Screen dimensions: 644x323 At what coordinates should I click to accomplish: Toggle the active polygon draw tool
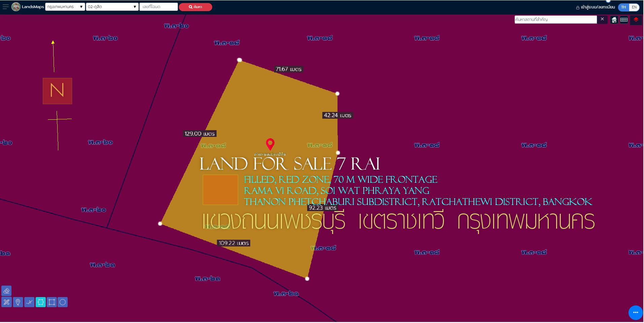(40, 302)
